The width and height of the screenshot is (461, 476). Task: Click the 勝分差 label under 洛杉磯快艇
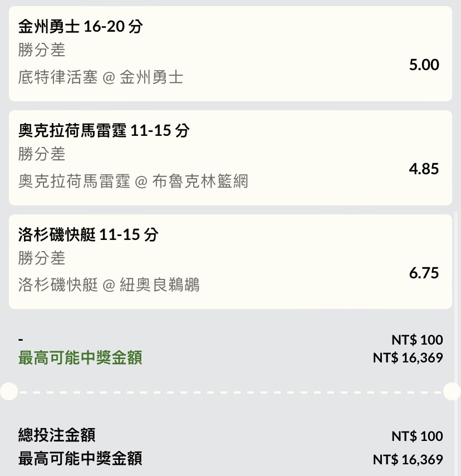point(42,258)
